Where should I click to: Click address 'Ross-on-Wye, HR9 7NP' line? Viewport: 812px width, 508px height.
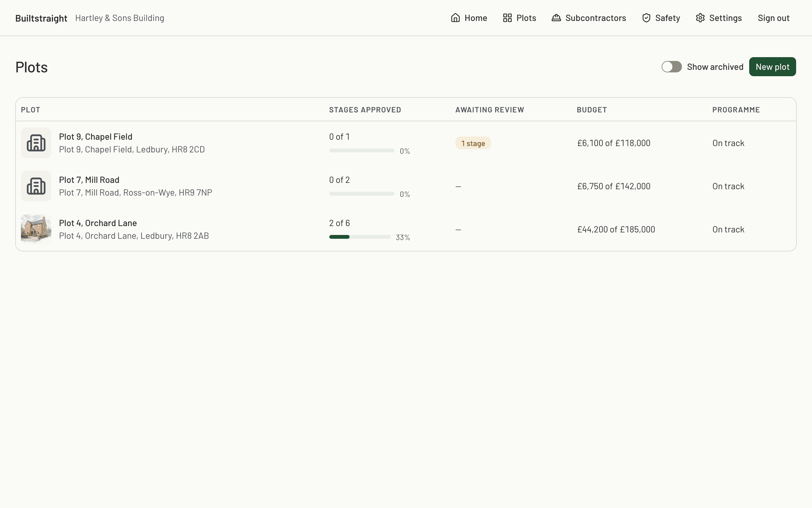click(135, 192)
